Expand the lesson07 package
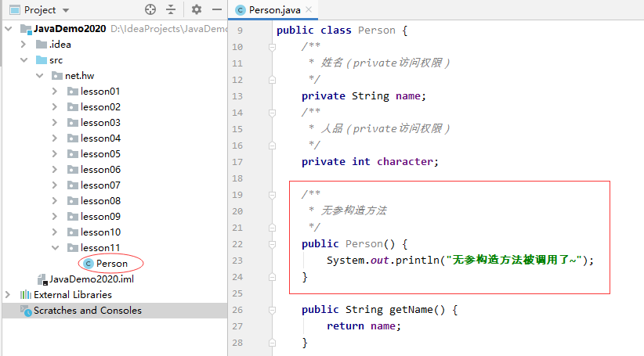 click(55, 185)
